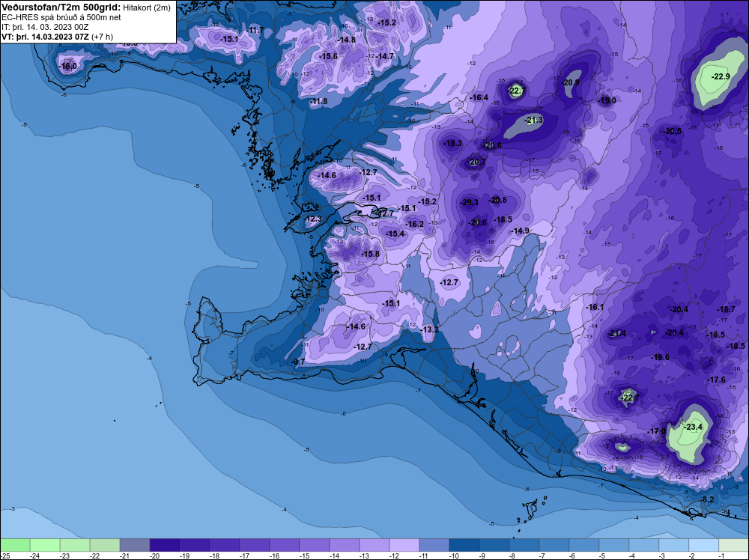
Task: Click the -19.6 temperature value
Action: click(660, 357)
